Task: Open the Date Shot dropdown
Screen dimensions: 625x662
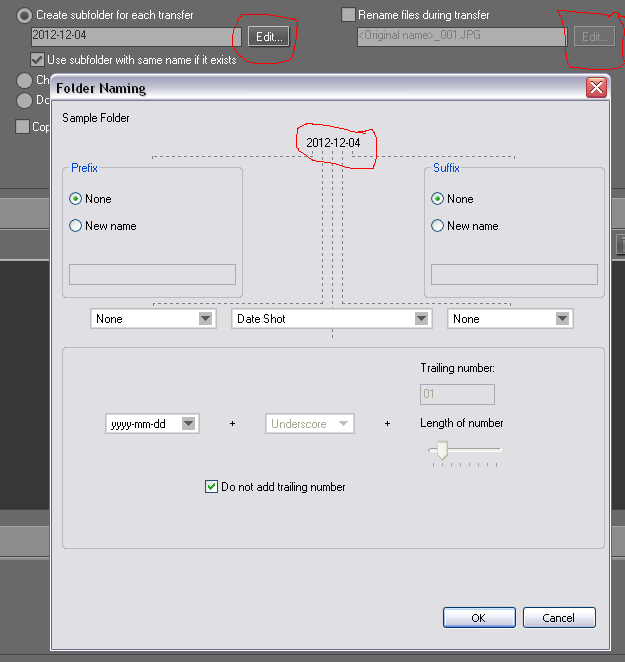Action: (332, 319)
